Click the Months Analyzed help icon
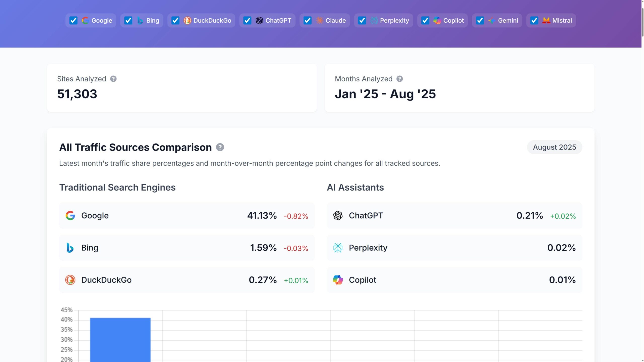The height and width of the screenshot is (362, 644). click(399, 79)
